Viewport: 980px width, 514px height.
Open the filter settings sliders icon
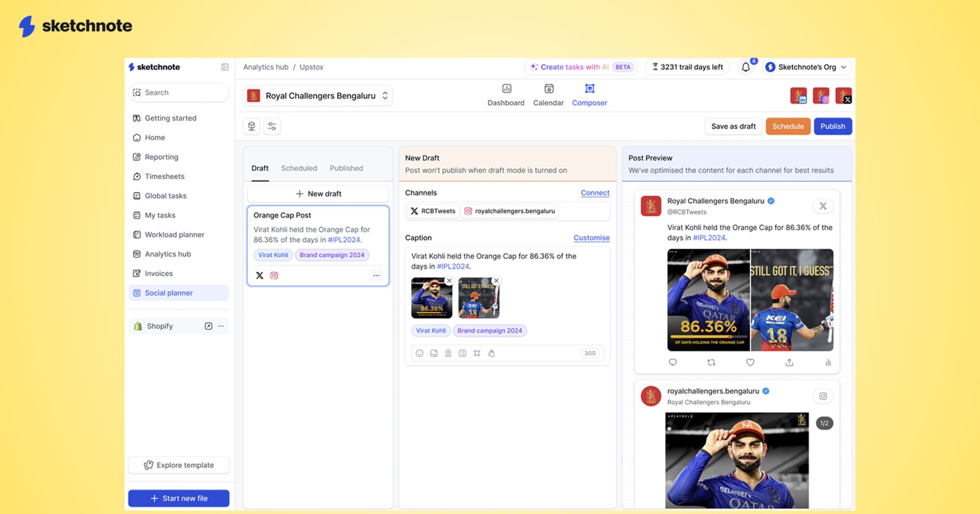pyautogui.click(x=272, y=126)
